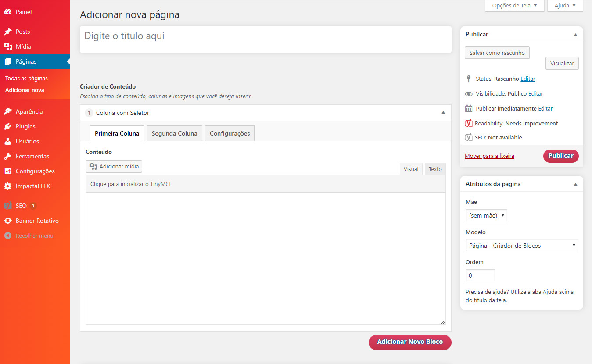592x364 pixels.
Task: Edit publish date via Editar link
Action: (x=545, y=108)
